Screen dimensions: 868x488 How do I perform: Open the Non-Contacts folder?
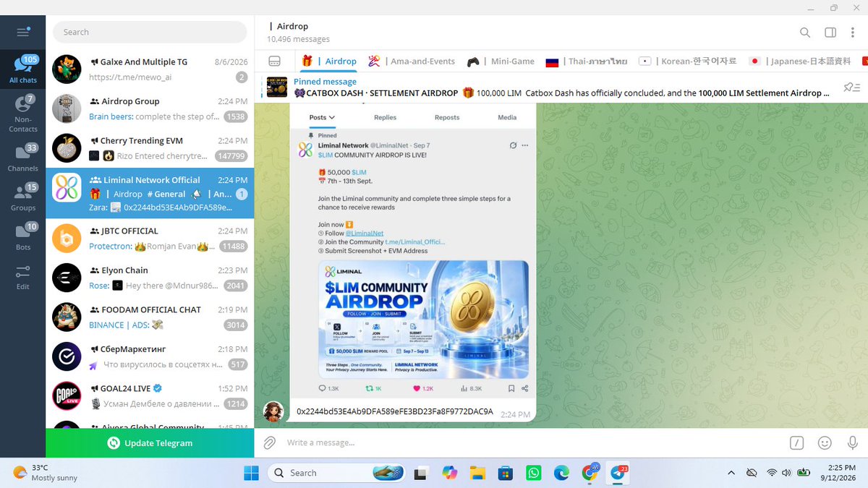coord(23,114)
